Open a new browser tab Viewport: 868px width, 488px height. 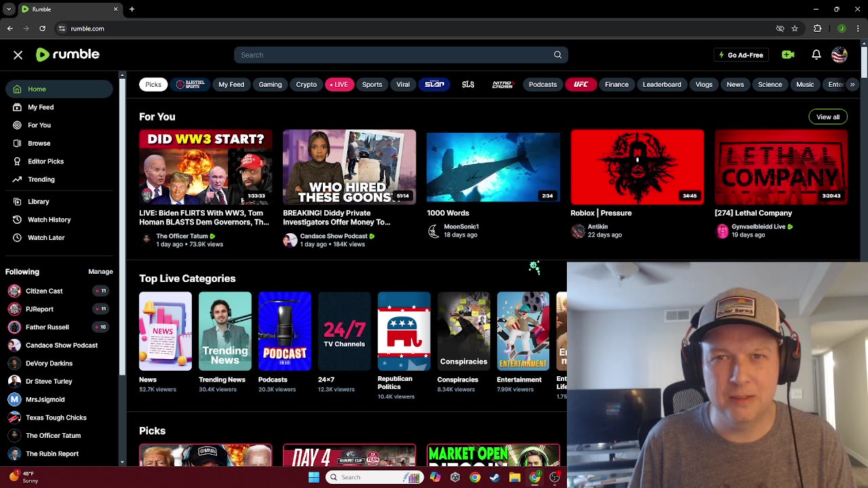[132, 9]
